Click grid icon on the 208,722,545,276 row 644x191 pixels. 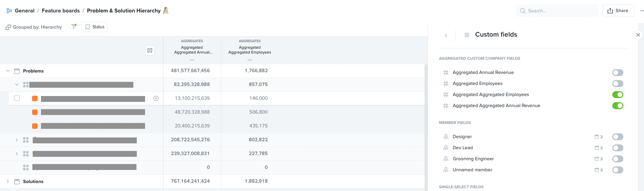click(x=26, y=140)
